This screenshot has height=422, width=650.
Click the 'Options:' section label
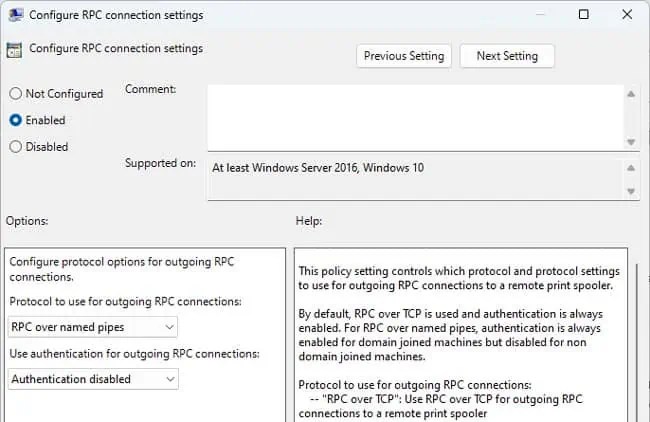(27, 221)
